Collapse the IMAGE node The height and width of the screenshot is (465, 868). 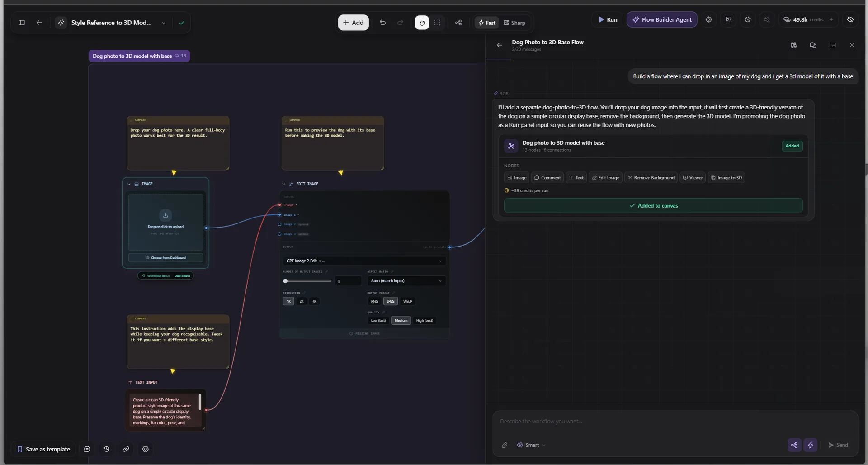point(129,184)
